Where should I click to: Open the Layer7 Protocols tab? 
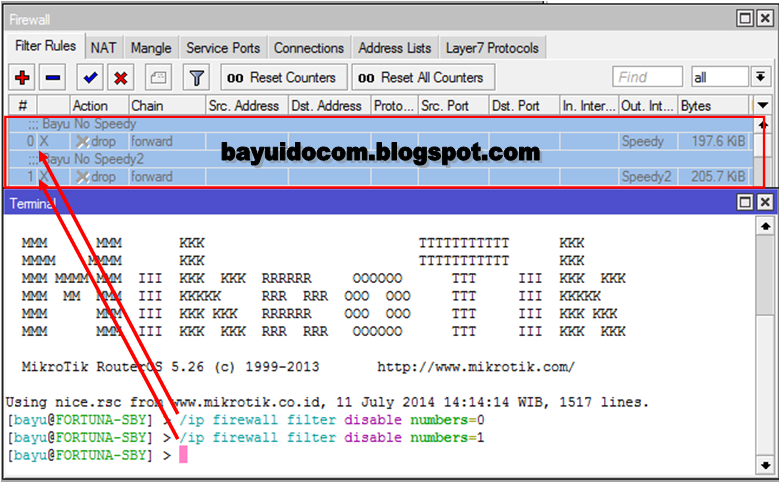492,48
